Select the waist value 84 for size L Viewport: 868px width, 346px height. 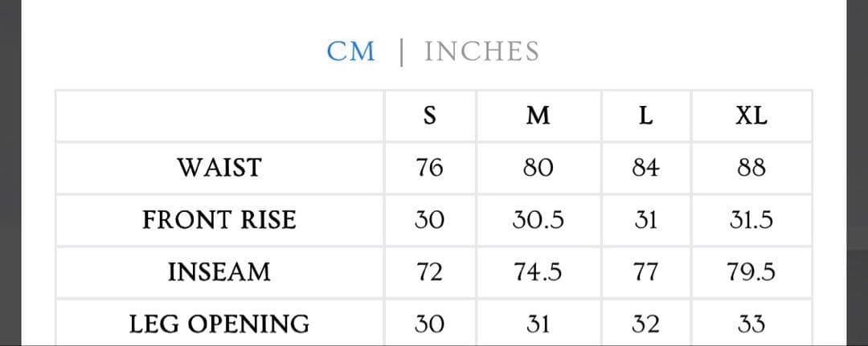pyautogui.click(x=645, y=168)
